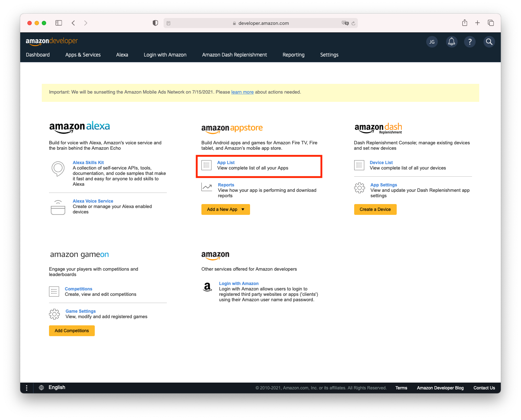
Task: Open the Amazon Developer Blog footer link
Action: point(440,388)
